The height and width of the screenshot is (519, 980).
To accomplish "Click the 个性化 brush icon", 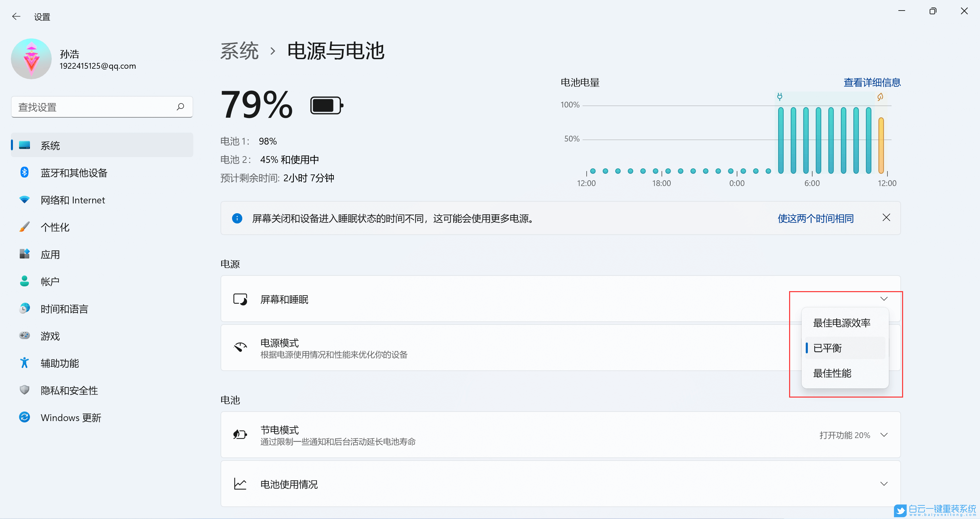I will [x=24, y=227].
